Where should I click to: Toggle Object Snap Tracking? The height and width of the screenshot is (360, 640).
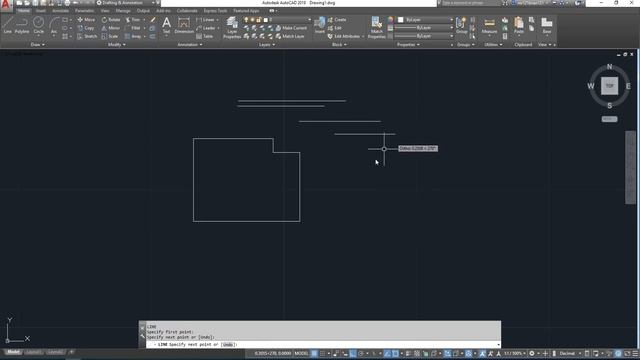pos(387,353)
